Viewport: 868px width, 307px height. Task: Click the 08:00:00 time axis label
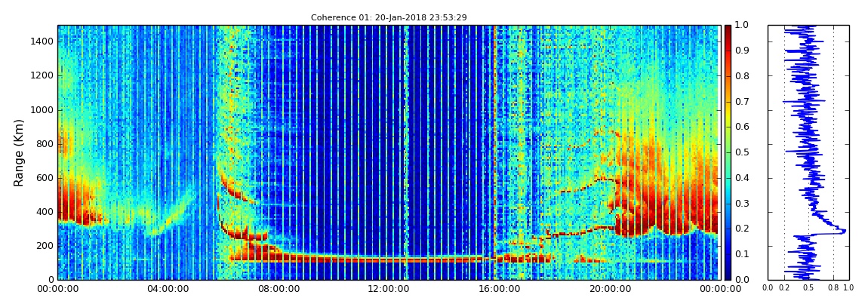[x=277, y=288]
